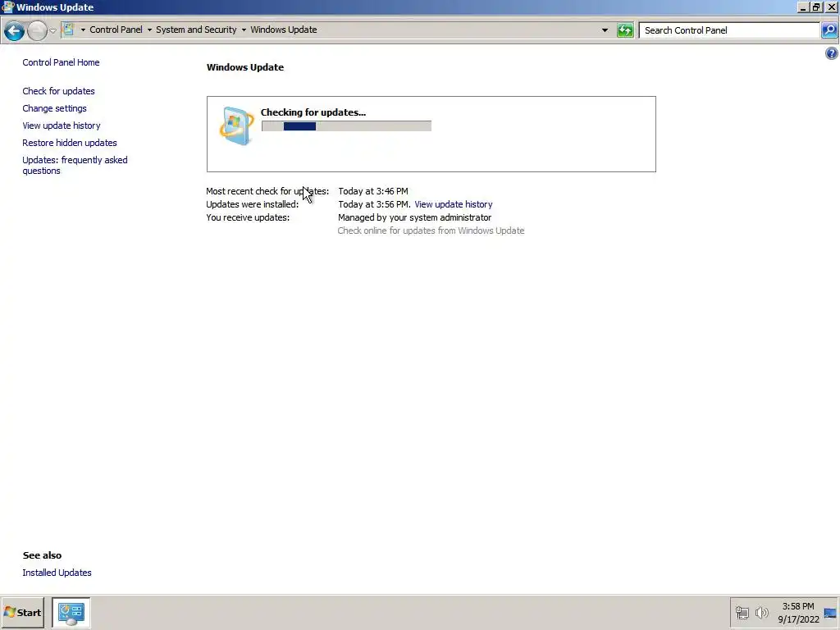Viewport: 840px width, 630px height.
Task: Focus the Search Control Panel field
Action: (729, 30)
